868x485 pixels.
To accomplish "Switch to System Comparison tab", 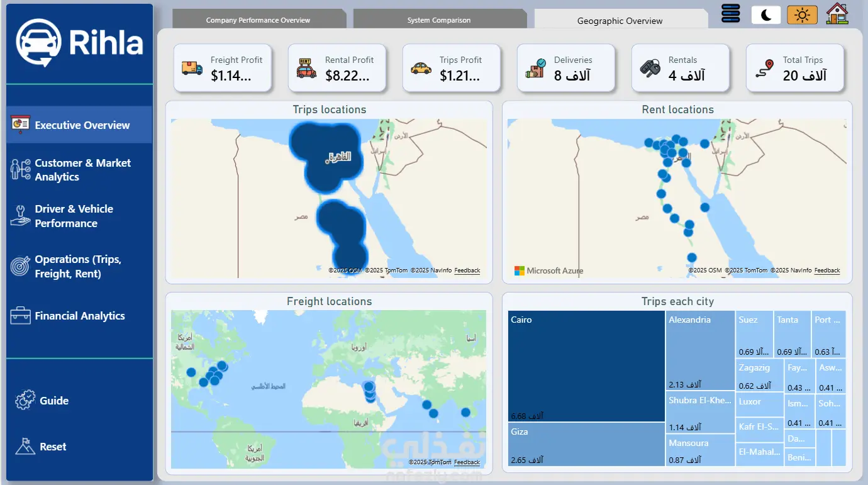I will tap(439, 20).
